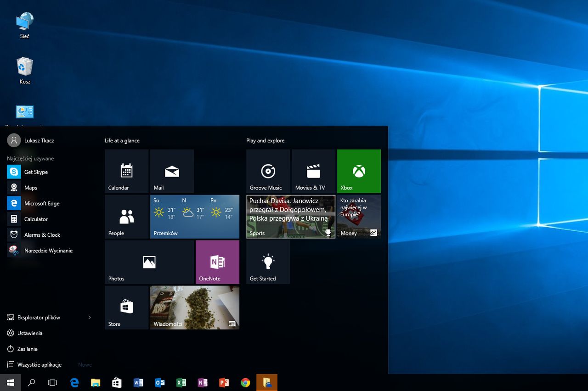This screenshot has width=588, height=391.
Task: Expand the Eksplorator plików jump list arrow
Action: (90, 318)
